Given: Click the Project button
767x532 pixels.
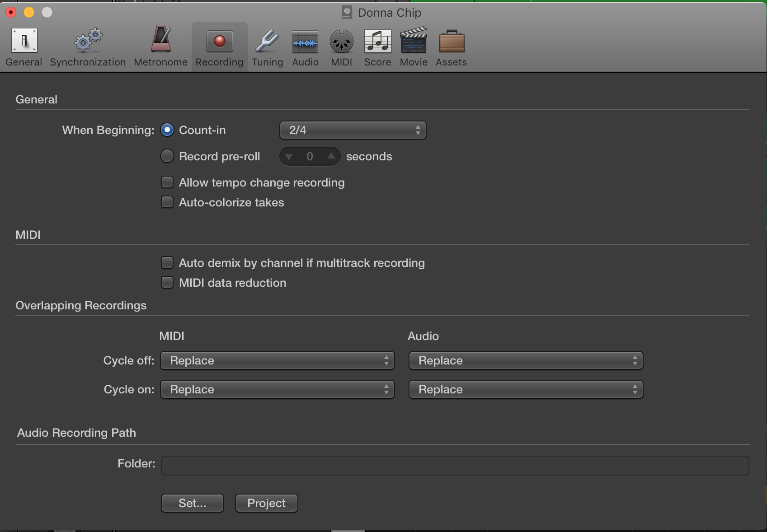Looking at the screenshot, I should [x=266, y=503].
